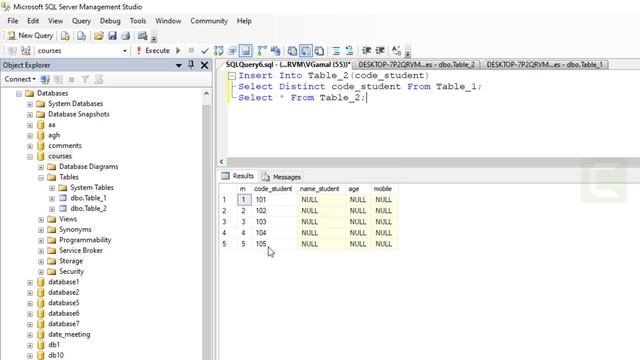Image resolution: width=640 pixels, height=360 pixels.
Task: Toggle the IntelliSense Enabled icon
Action: [246, 51]
